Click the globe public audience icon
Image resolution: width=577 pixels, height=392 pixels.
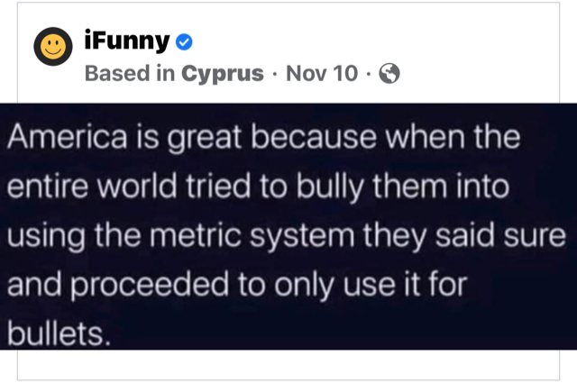(x=389, y=74)
